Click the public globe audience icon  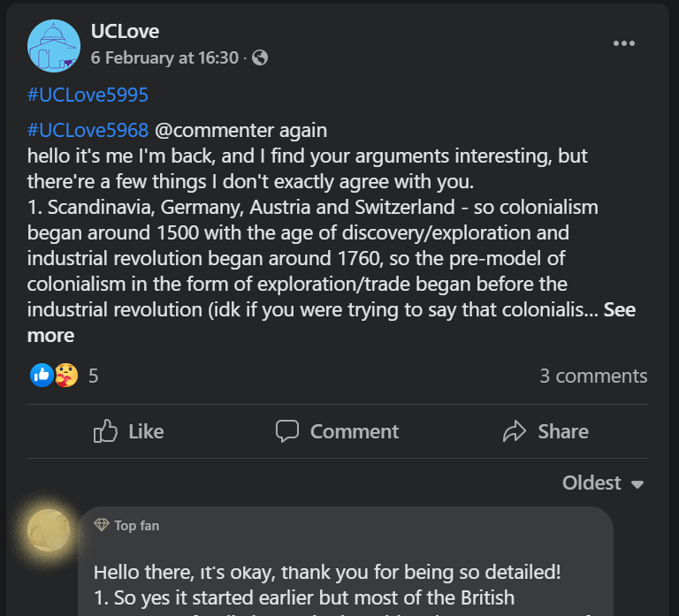260,57
